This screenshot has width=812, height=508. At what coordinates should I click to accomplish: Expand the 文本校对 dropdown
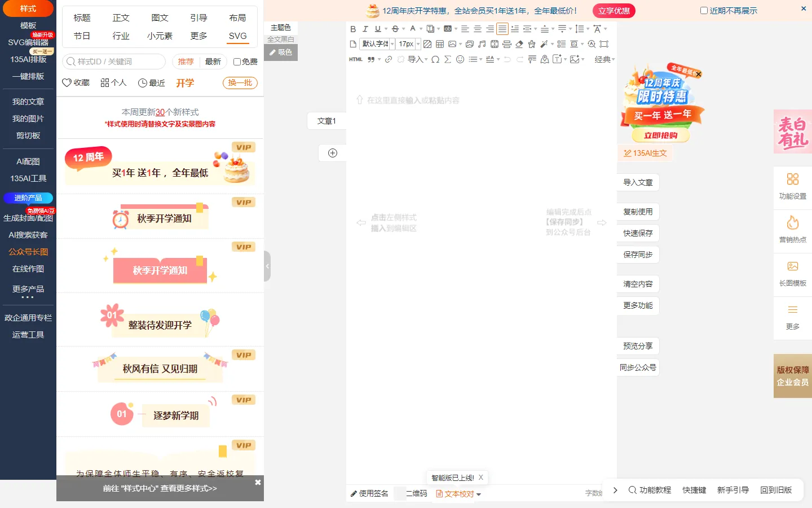click(479, 494)
